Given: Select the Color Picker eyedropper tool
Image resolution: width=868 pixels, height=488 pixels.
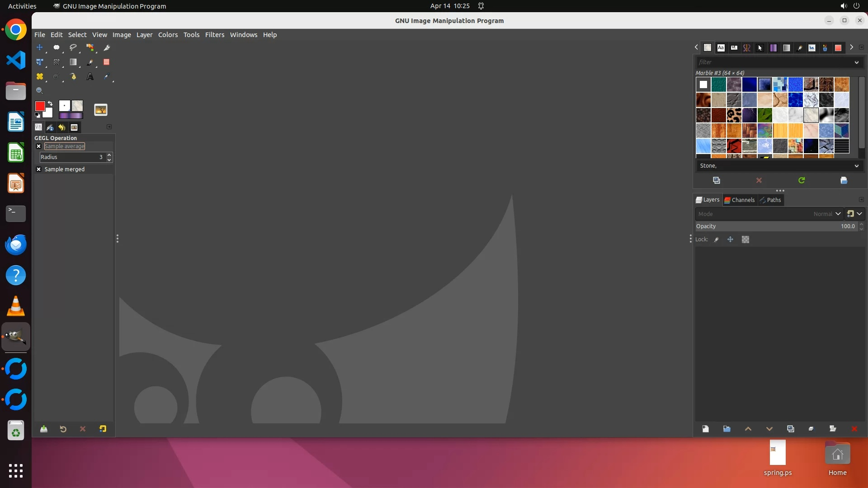Looking at the screenshot, I should point(106,77).
